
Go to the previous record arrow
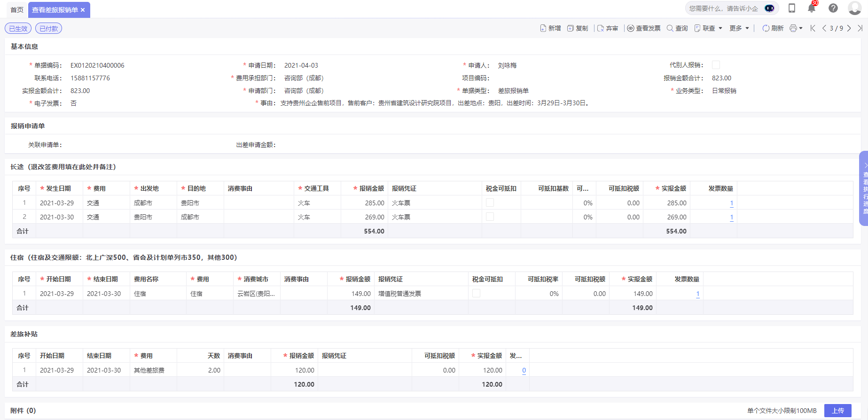pyautogui.click(x=824, y=28)
